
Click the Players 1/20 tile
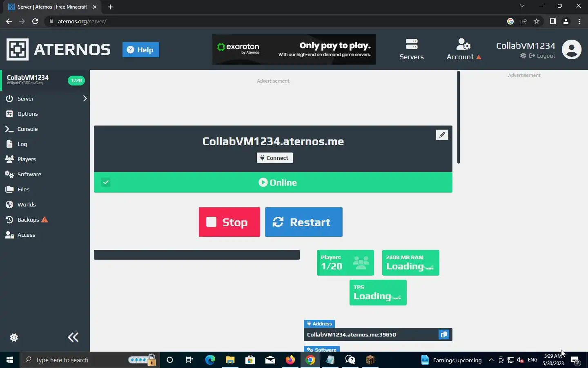pos(345,263)
